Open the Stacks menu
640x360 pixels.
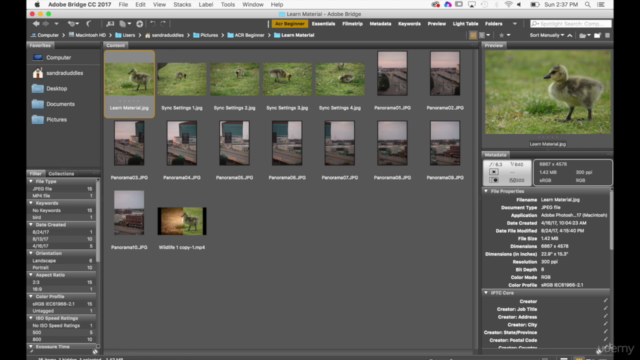click(182, 4)
